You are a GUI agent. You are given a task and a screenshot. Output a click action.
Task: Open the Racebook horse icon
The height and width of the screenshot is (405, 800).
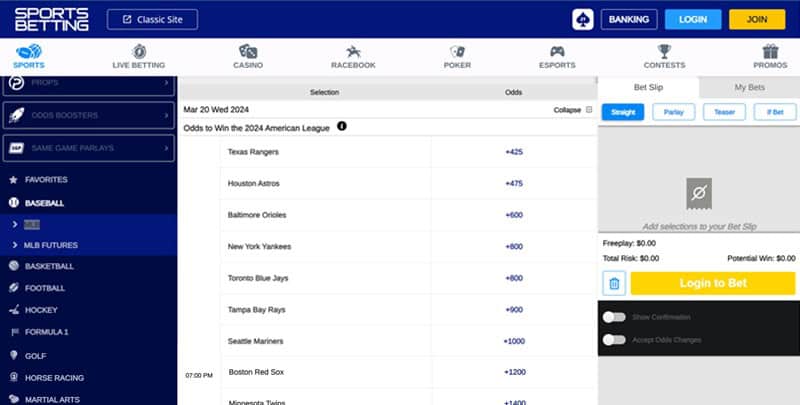[353, 52]
